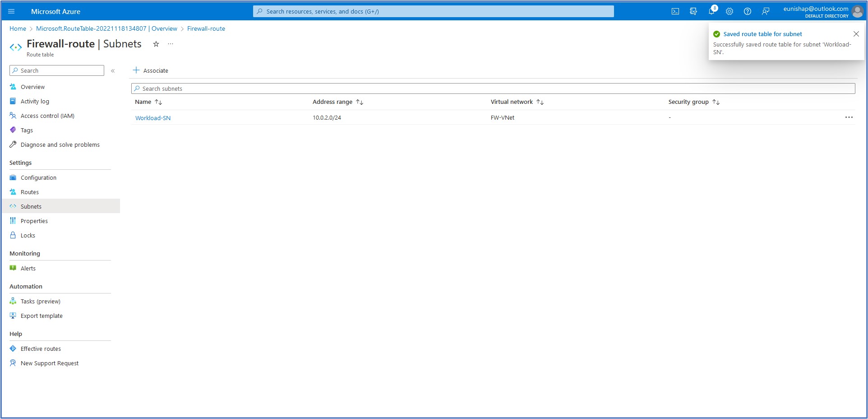Open the portal hamburger menu
The height and width of the screenshot is (419, 868).
point(11,11)
